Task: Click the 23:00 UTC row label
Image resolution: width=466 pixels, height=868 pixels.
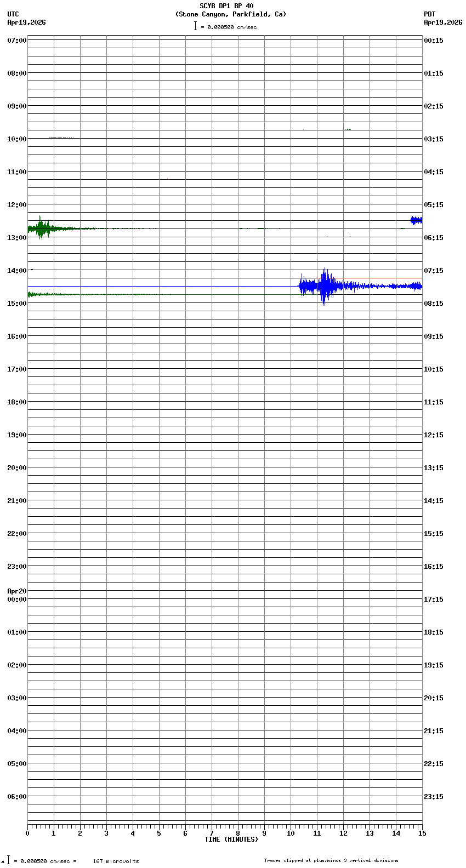Action: point(17,567)
